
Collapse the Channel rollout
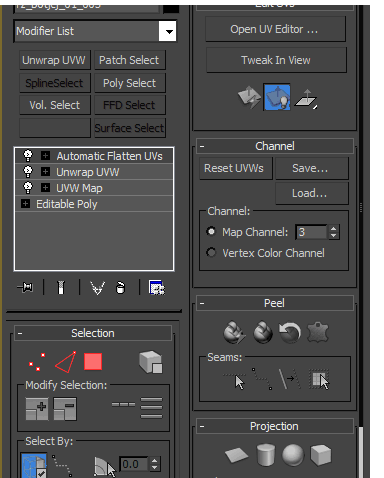pyautogui.click(x=202, y=146)
